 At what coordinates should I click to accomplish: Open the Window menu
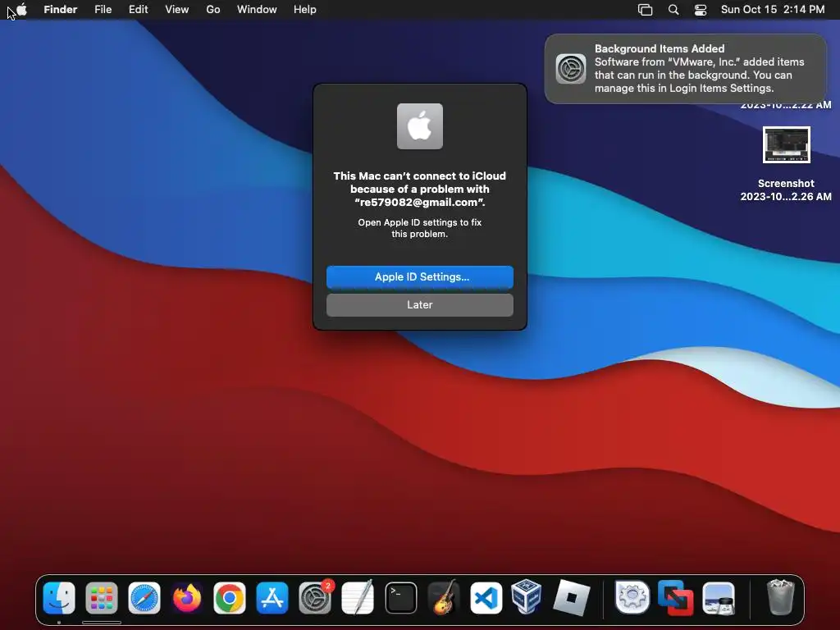point(257,10)
